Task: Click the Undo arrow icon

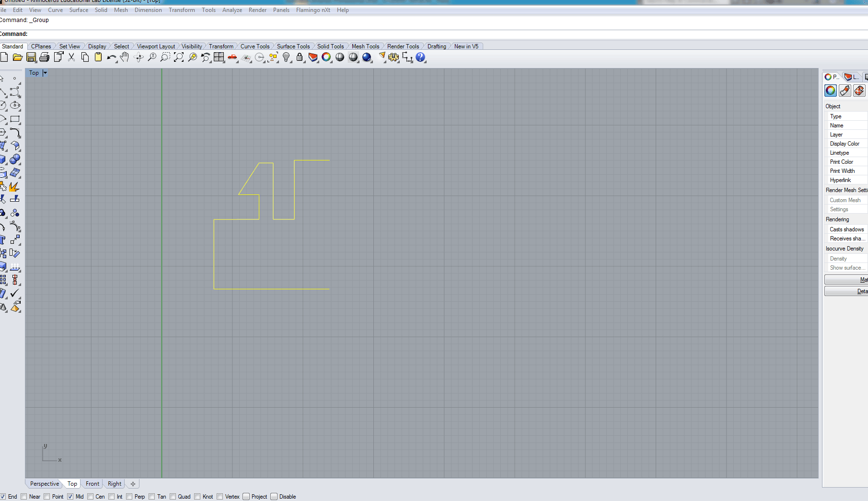Action: 112,57
